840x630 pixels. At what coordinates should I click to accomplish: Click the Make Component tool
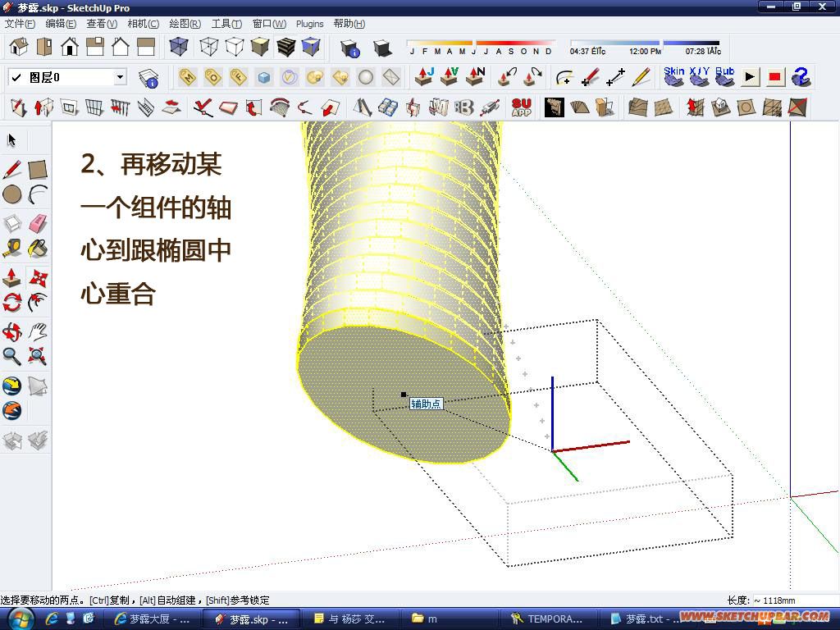(x=12, y=223)
